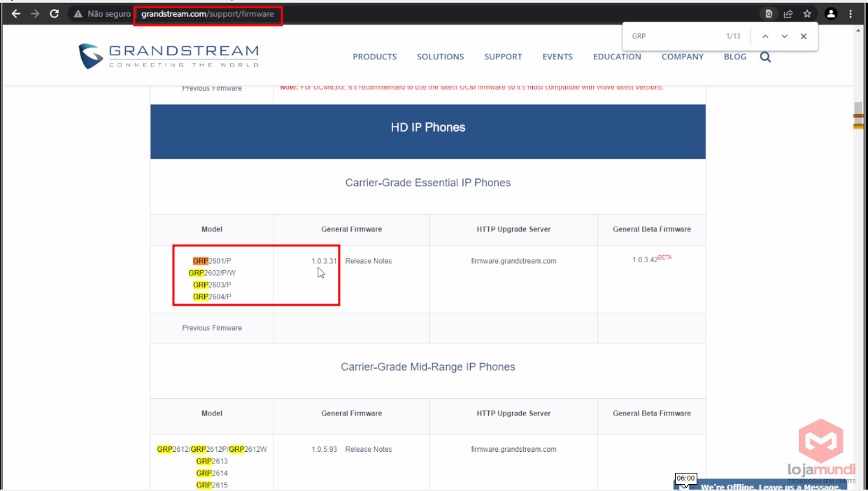
Task: Click the HD IP Phones section banner
Action: pos(428,131)
